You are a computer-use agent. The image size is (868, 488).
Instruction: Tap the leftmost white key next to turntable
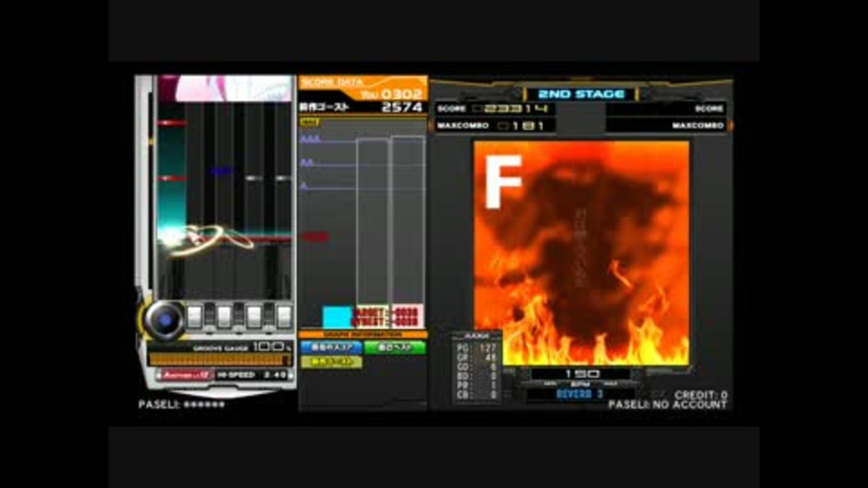194,317
